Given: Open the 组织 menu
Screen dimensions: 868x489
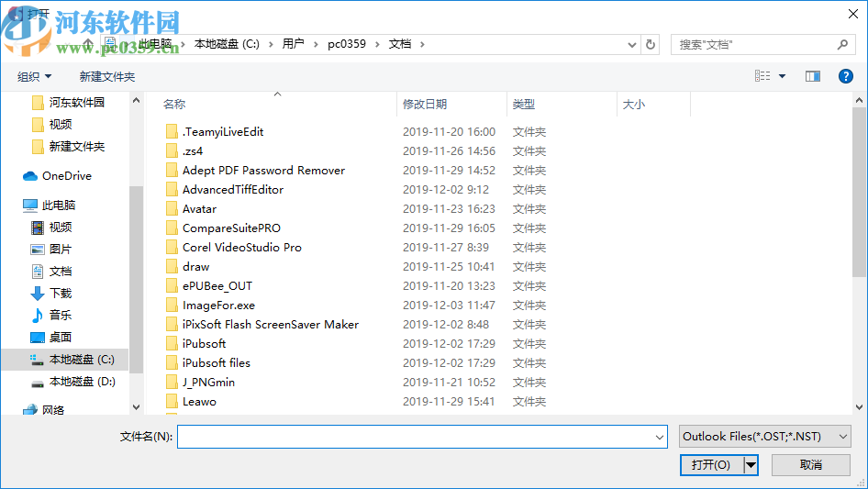Looking at the screenshot, I should 34,77.
